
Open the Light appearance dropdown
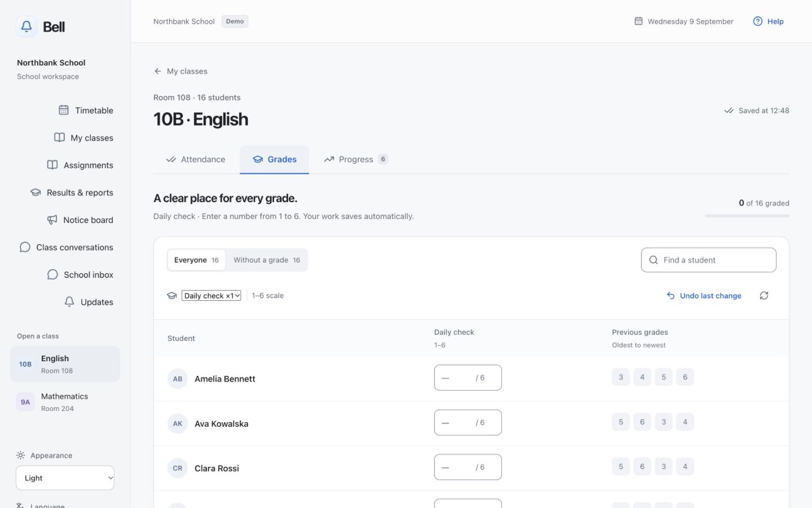pyautogui.click(x=65, y=478)
